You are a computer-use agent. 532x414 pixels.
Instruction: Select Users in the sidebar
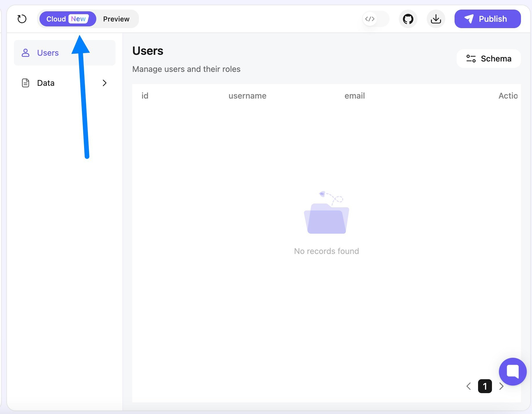(48, 53)
